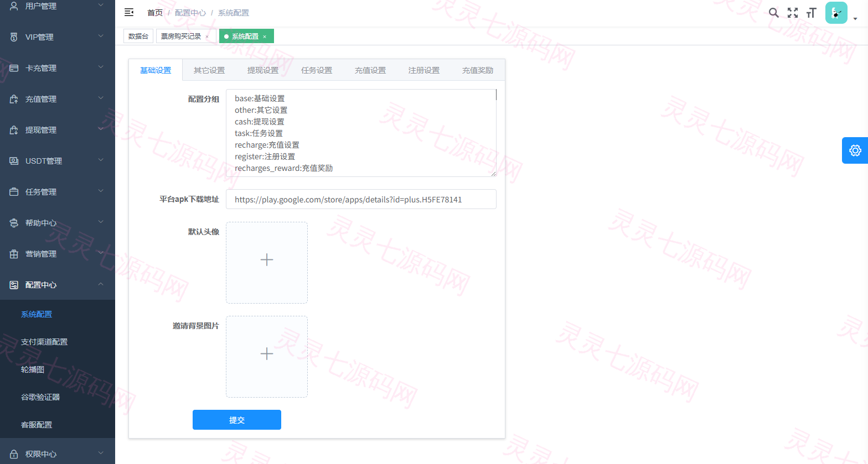Open 谷歌验证器 submenu item
868x464 pixels.
coord(40,397)
